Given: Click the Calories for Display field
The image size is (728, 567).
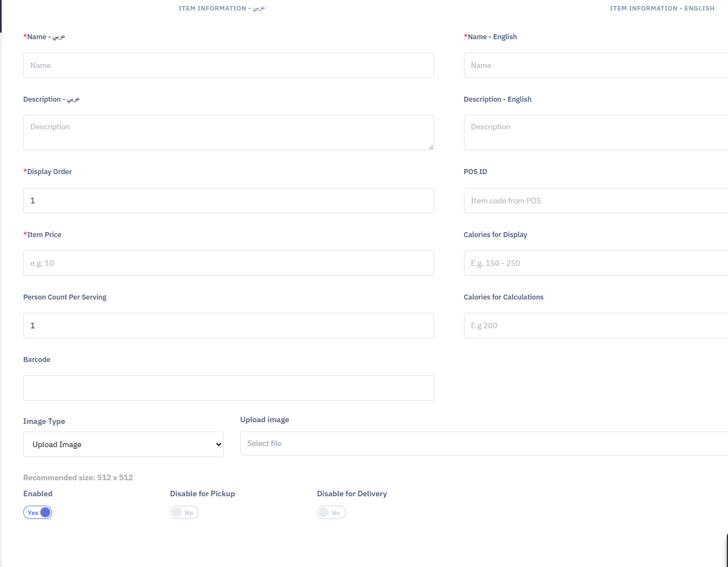Looking at the screenshot, I should coord(595,263).
